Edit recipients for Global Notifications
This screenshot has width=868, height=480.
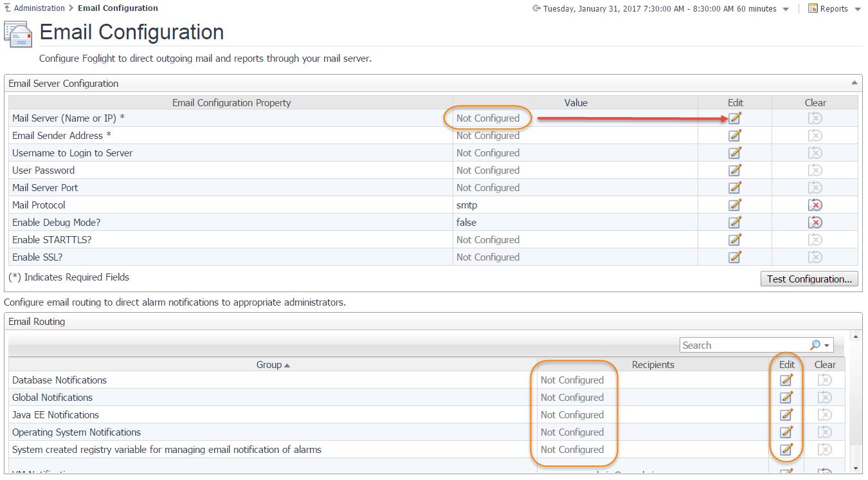click(786, 398)
